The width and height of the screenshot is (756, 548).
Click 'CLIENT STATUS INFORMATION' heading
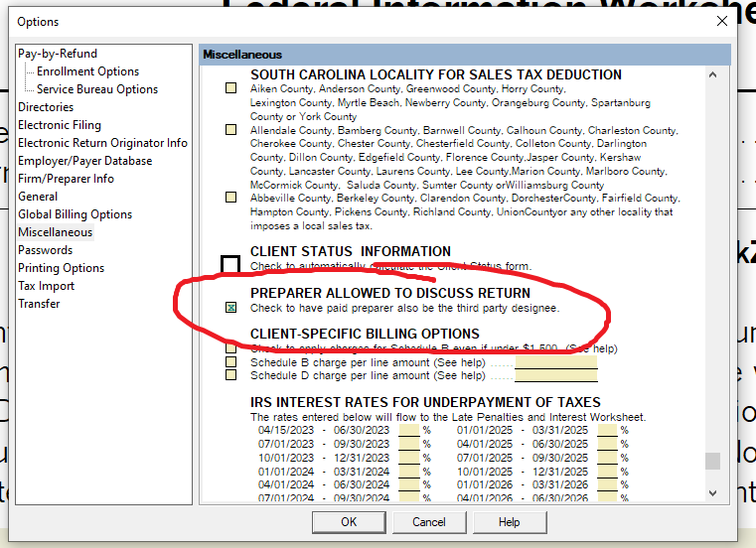pyautogui.click(x=351, y=251)
